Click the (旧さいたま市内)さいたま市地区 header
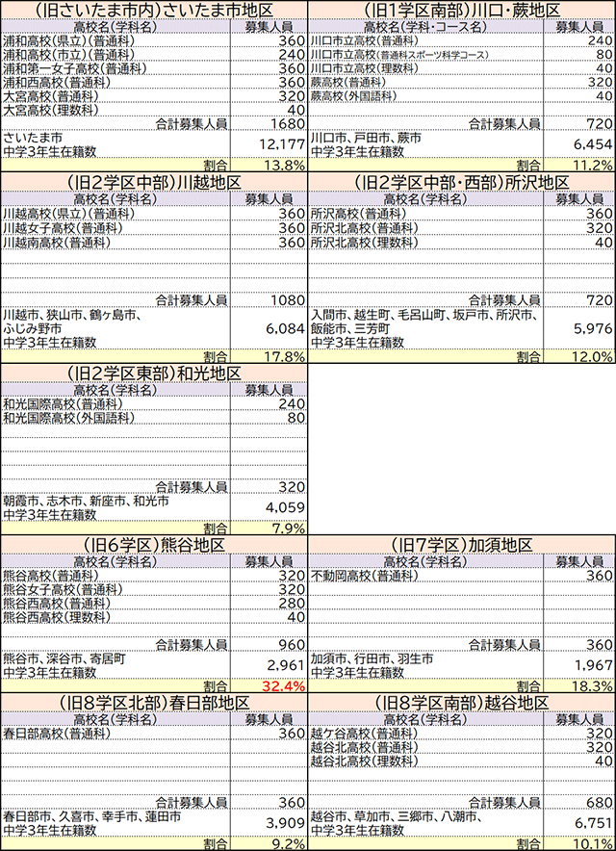This screenshot has height=851, width=616. (x=154, y=10)
